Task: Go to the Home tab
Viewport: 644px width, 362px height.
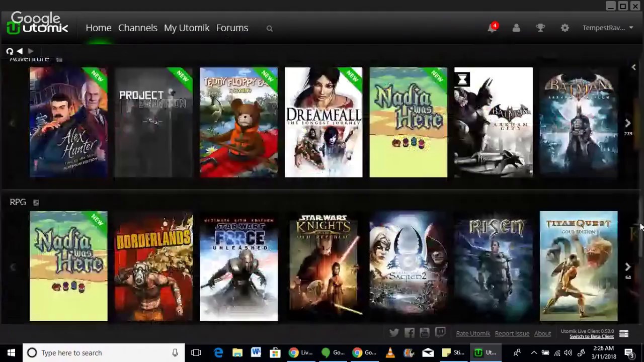Action: coord(99,28)
